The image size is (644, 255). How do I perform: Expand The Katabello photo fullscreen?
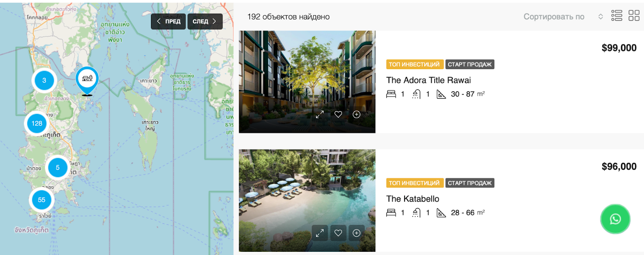point(320,233)
